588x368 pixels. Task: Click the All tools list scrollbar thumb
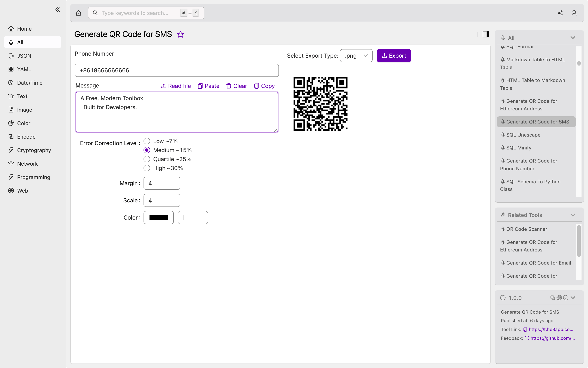[x=579, y=63]
